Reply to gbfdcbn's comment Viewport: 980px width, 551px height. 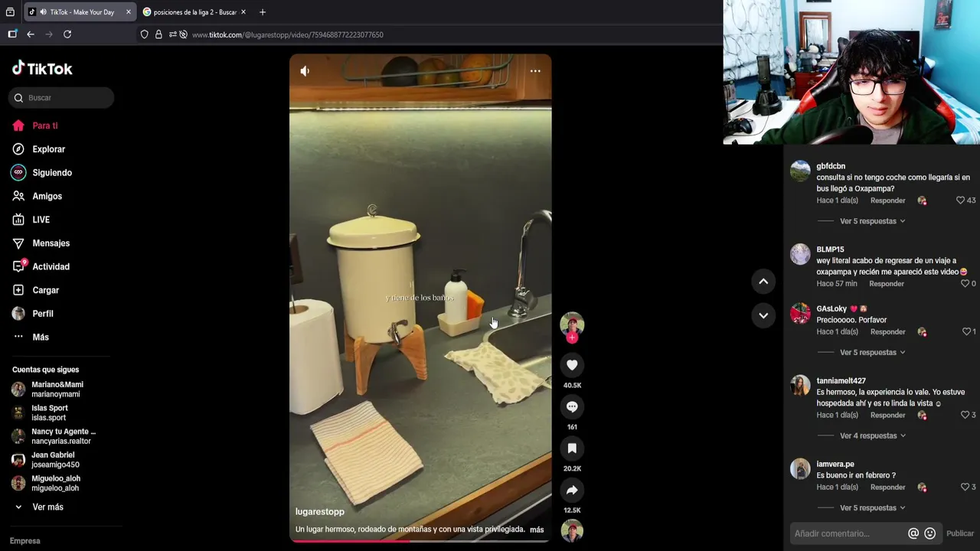point(887,201)
